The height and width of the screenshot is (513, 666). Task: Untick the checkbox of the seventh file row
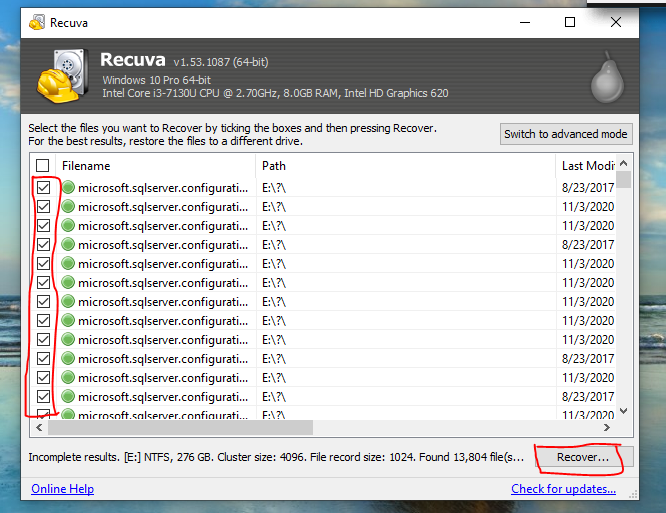tap(43, 302)
